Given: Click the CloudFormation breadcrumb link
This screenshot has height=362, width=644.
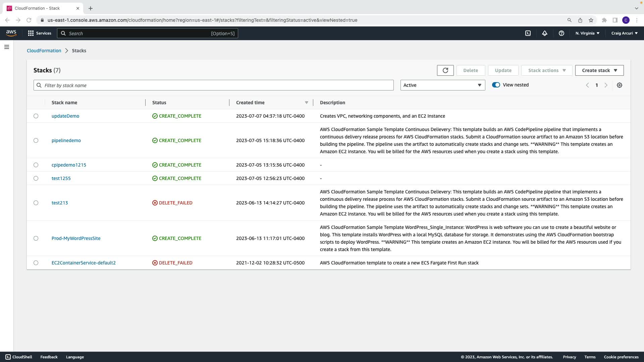Looking at the screenshot, I should tap(44, 51).
